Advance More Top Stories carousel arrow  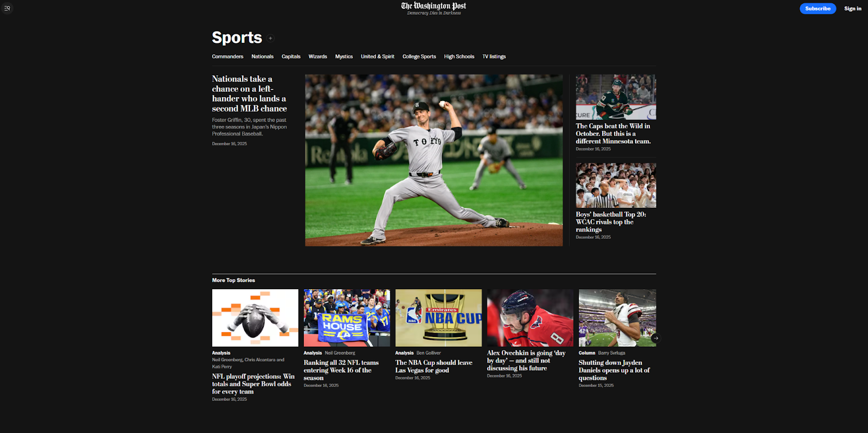pos(655,338)
